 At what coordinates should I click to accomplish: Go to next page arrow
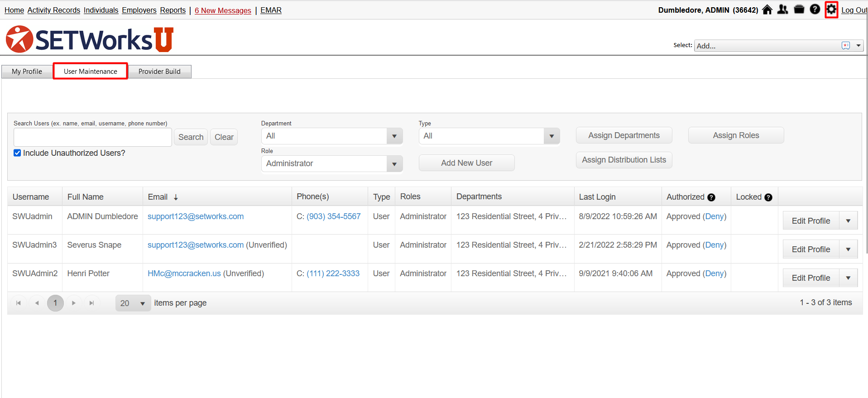tap(74, 303)
